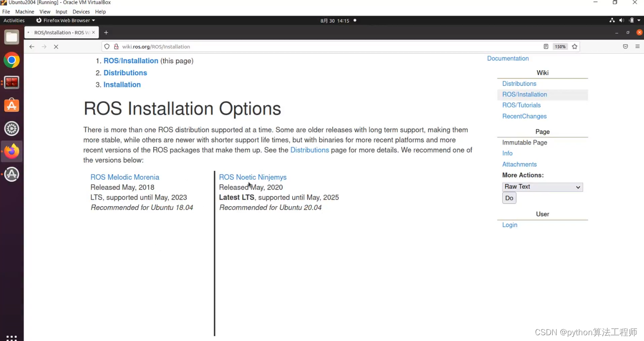Follow the ROS Melodic Morenia link
The image size is (644, 341).
click(x=125, y=177)
